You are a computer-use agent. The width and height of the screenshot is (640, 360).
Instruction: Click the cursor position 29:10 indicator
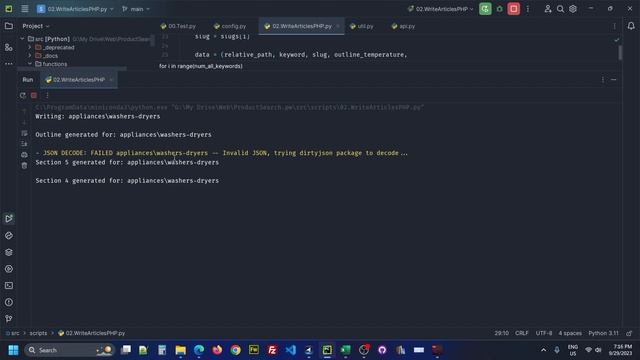(502, 333)
